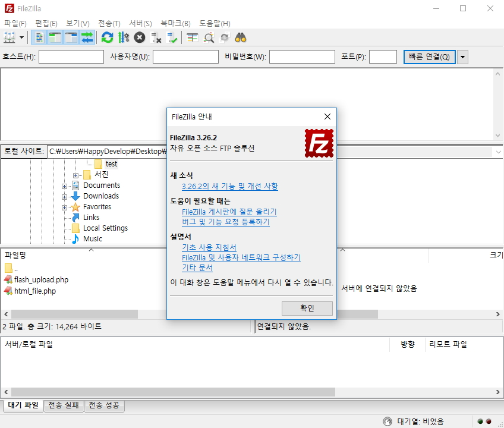Select the html_file.php file
504x428 pixels.
[x=35, y=291]
